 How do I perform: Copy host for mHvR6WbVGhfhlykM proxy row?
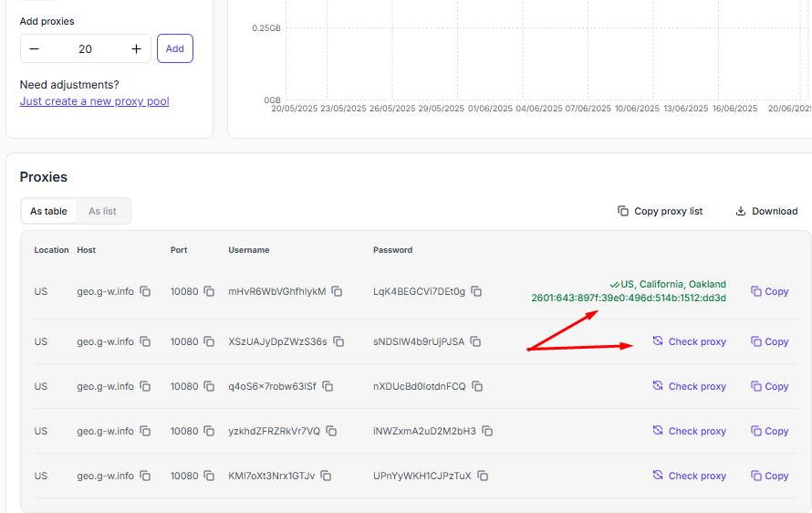click(x=145, y=291)
